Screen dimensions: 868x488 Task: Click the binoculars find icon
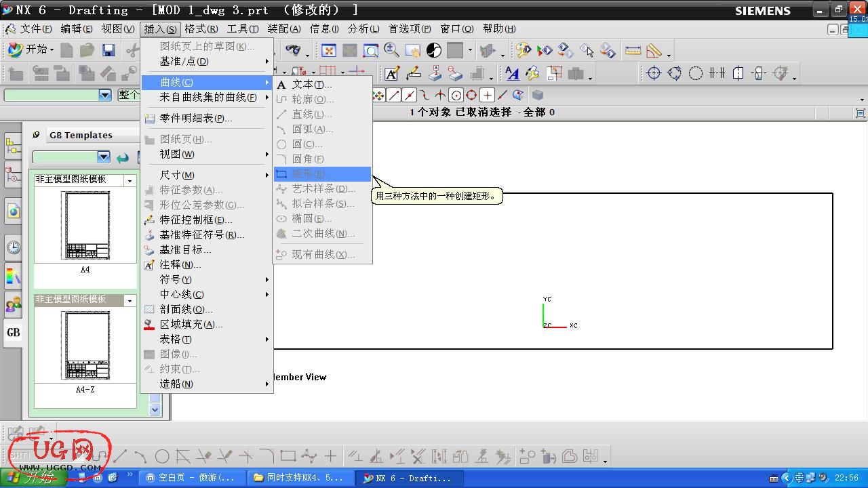[292, 50]
